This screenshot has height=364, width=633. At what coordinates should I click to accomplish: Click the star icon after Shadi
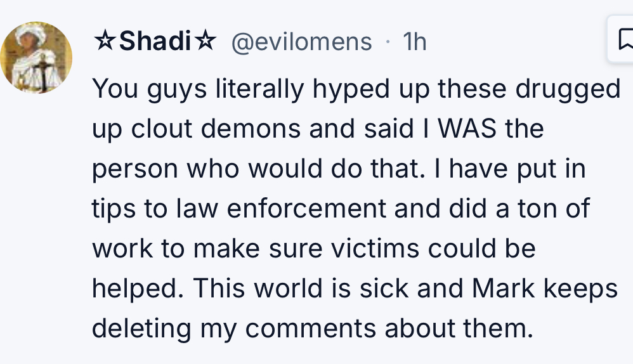point(205,41)
